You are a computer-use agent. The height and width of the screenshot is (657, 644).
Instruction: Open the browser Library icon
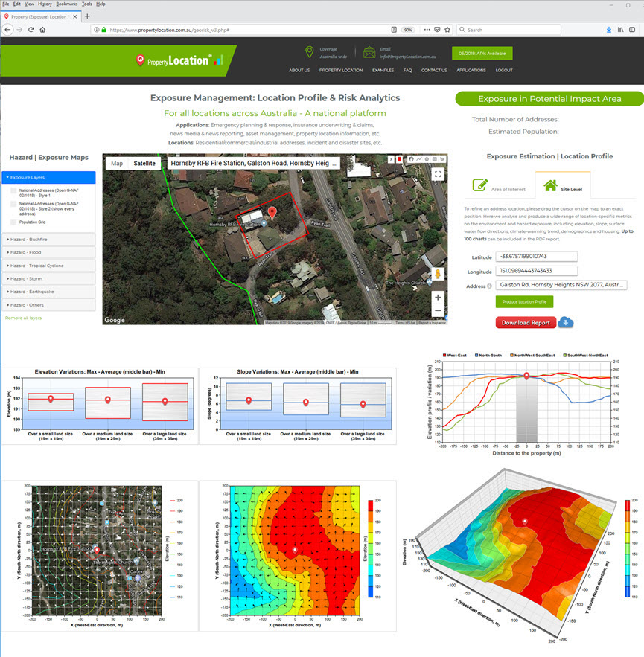pyautogui.click(x=620, y=30)
